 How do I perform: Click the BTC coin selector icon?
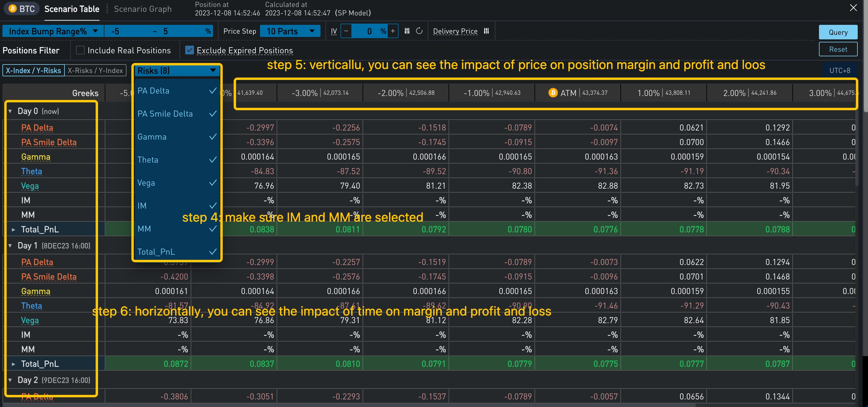coord(13,9)
